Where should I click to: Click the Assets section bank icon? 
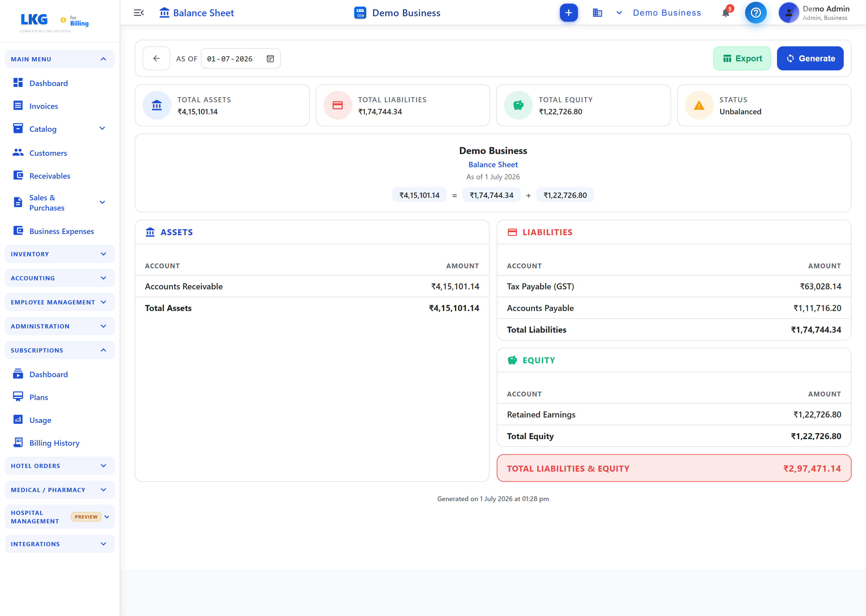click(x=150, y=232)
